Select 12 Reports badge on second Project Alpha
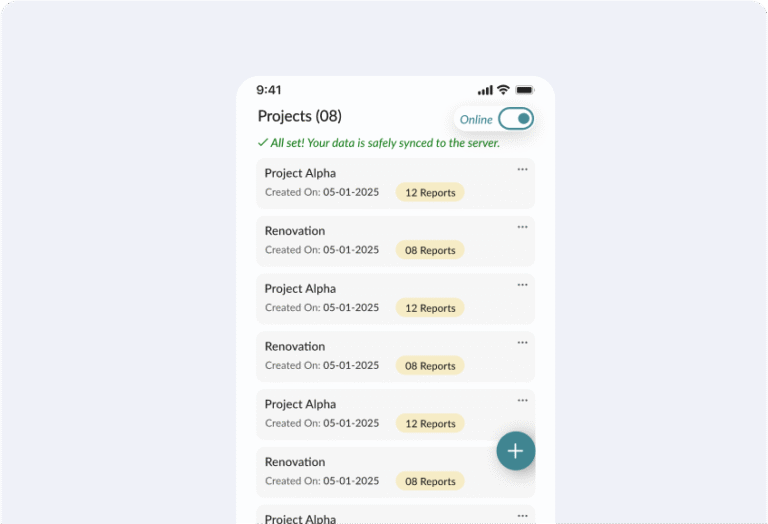The image size is (768, 524). point(430,308)
